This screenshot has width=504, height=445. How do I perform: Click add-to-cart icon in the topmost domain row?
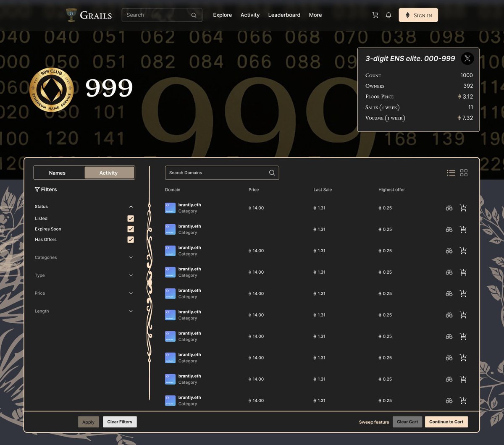point(463,208)
